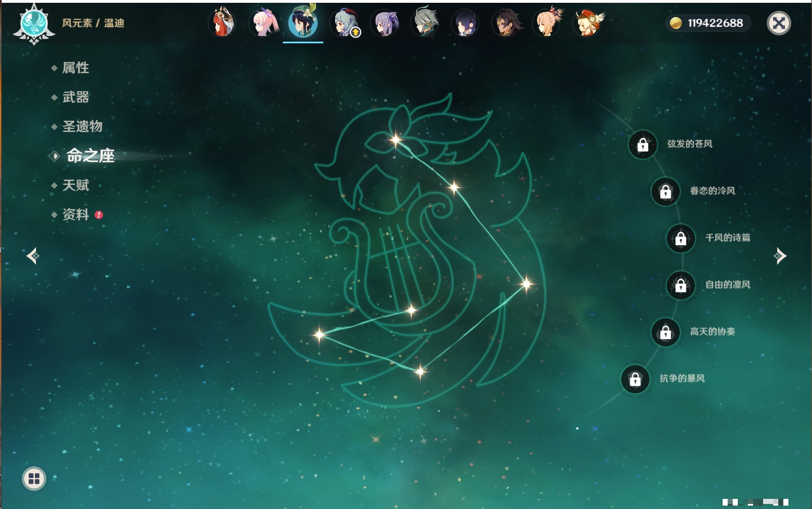Image resolution: width=812 pixels, height=509 pixels.
Task: Click the locked 自由的凛风 constellation node
Action: 681,286
